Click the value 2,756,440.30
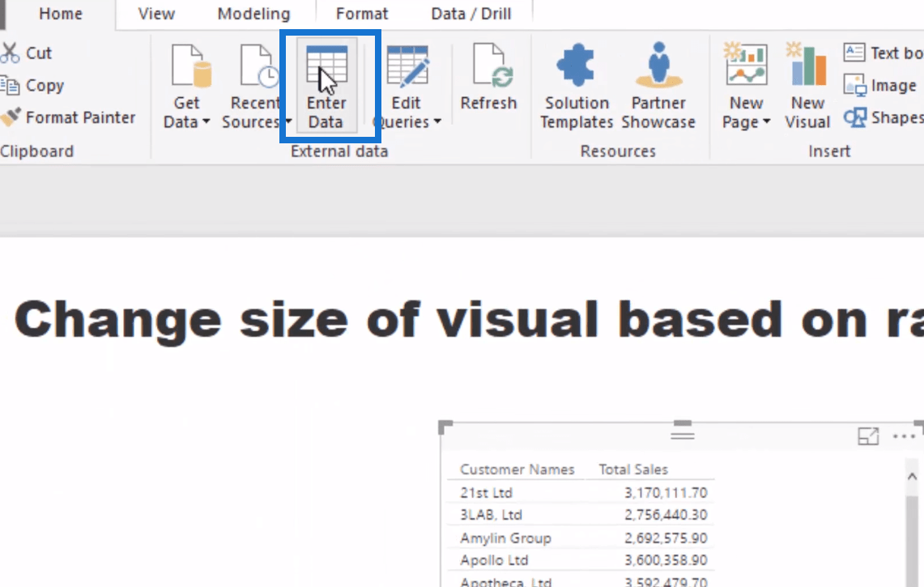Image resolution: width=924 pixels, height=587 pixels. pos(666,515)
